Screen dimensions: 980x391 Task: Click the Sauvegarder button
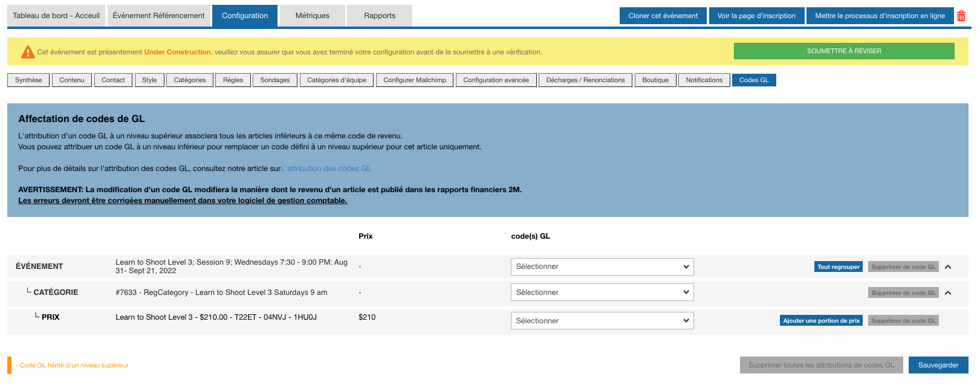[x=938, y=365]
